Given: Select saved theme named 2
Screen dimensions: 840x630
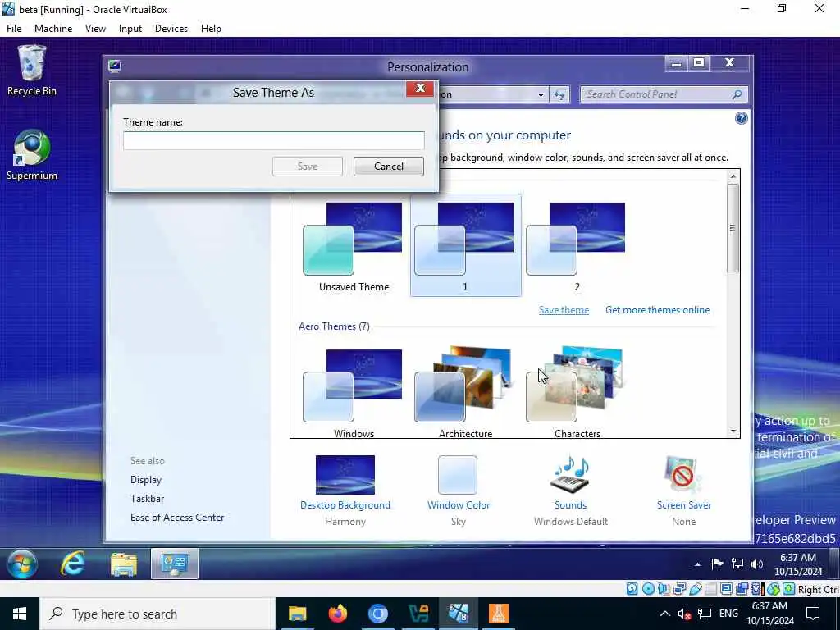Looking at the screenshot, I should 577,246.
